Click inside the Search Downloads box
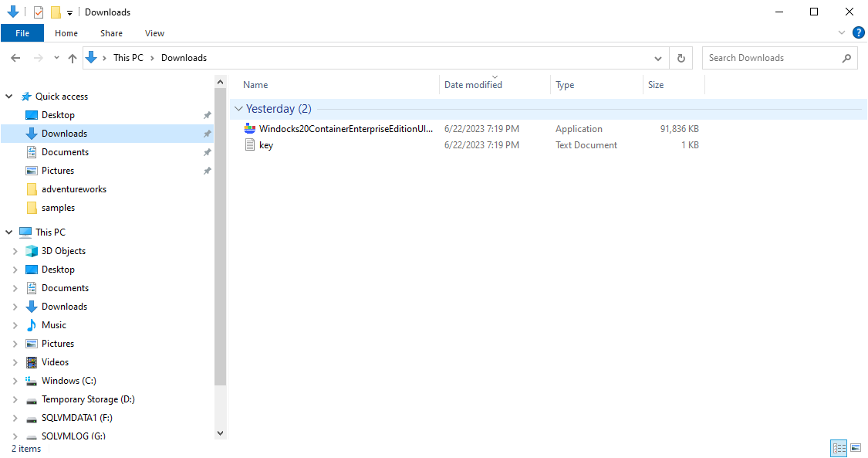This screenshot has height=458, width=868. [772, 57]
